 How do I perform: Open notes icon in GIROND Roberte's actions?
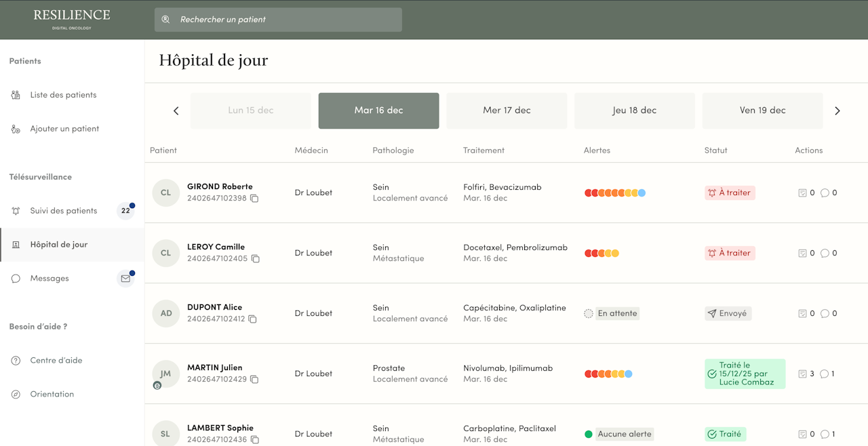tap(803, 192)
